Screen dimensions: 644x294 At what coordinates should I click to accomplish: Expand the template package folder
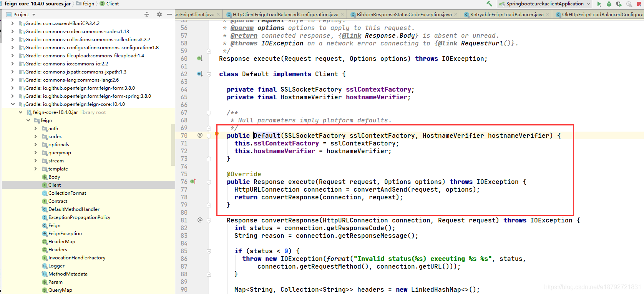[36, 169]
